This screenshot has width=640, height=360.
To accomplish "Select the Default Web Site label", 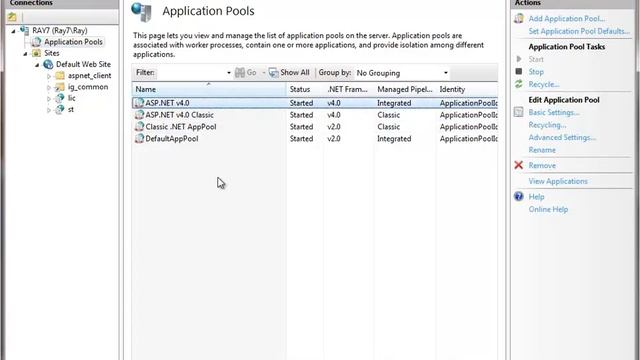I will pos(83,64).
